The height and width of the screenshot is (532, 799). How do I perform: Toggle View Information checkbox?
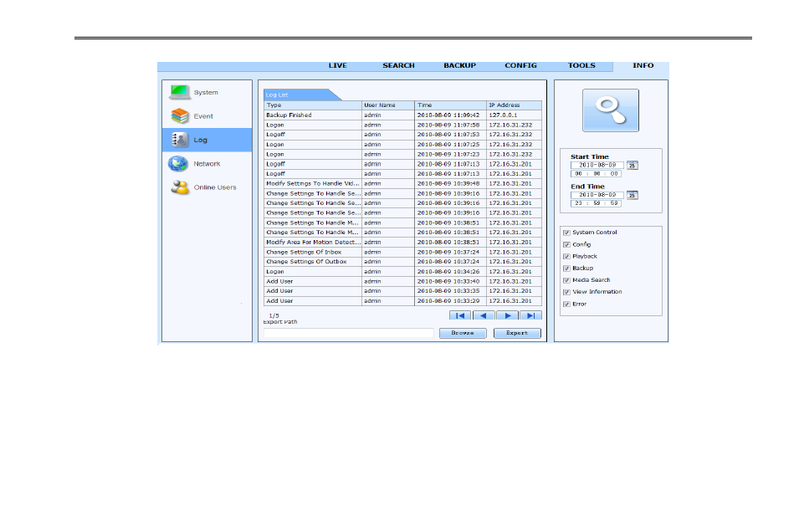coord(566,292)
